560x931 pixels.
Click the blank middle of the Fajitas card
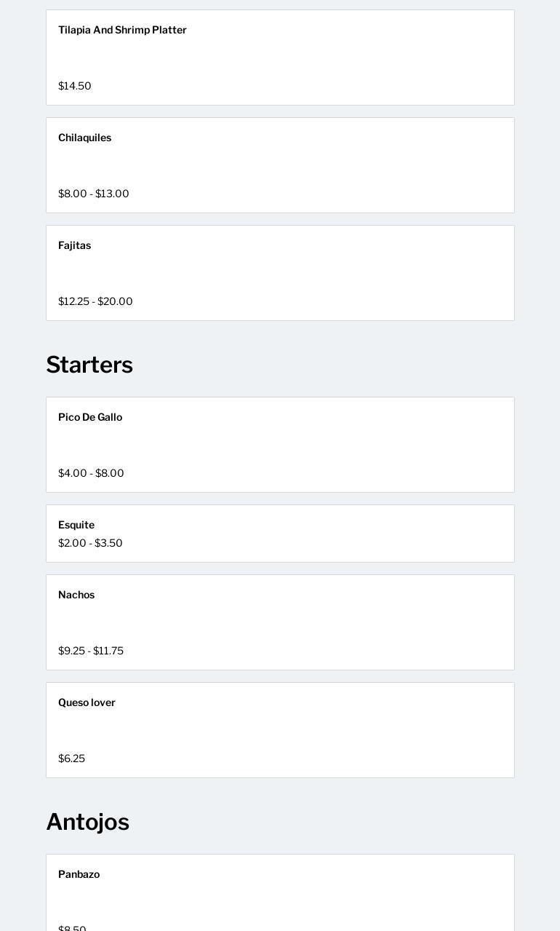[280, 273]
